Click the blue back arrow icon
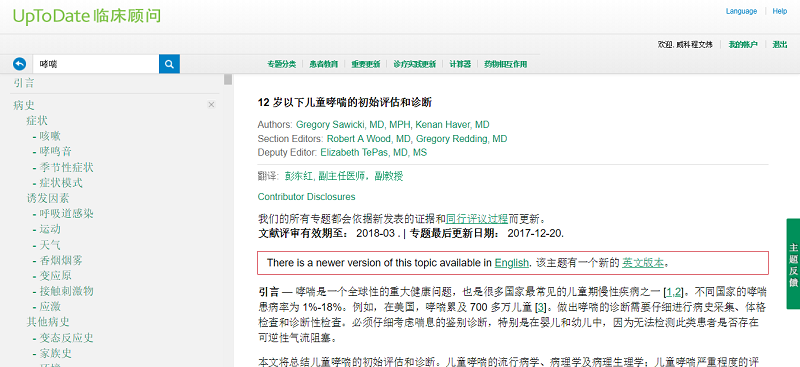 pos(19,64)
